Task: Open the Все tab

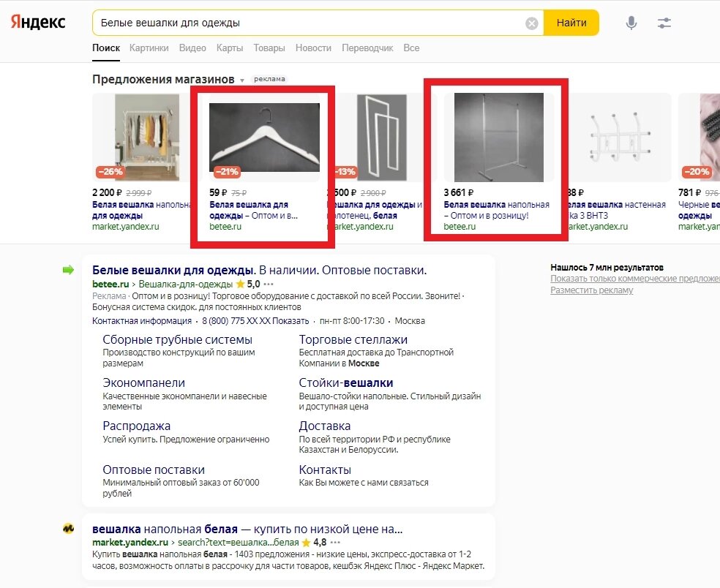Action: coord(411,48)
